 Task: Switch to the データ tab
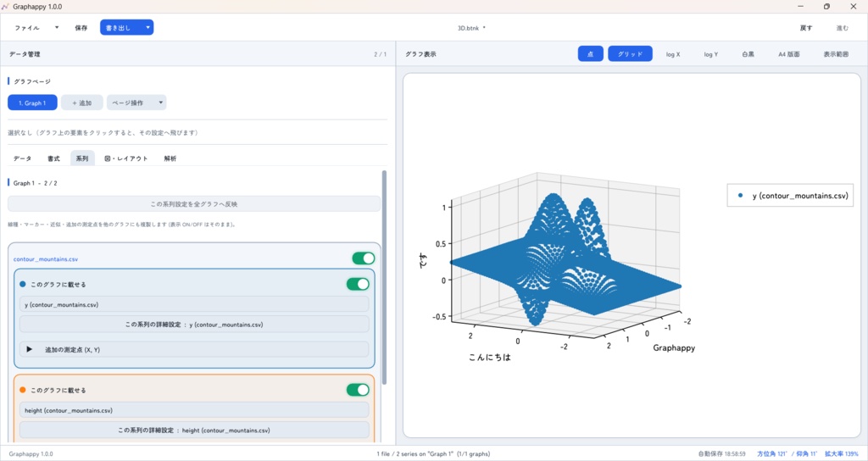pos(22,158)
